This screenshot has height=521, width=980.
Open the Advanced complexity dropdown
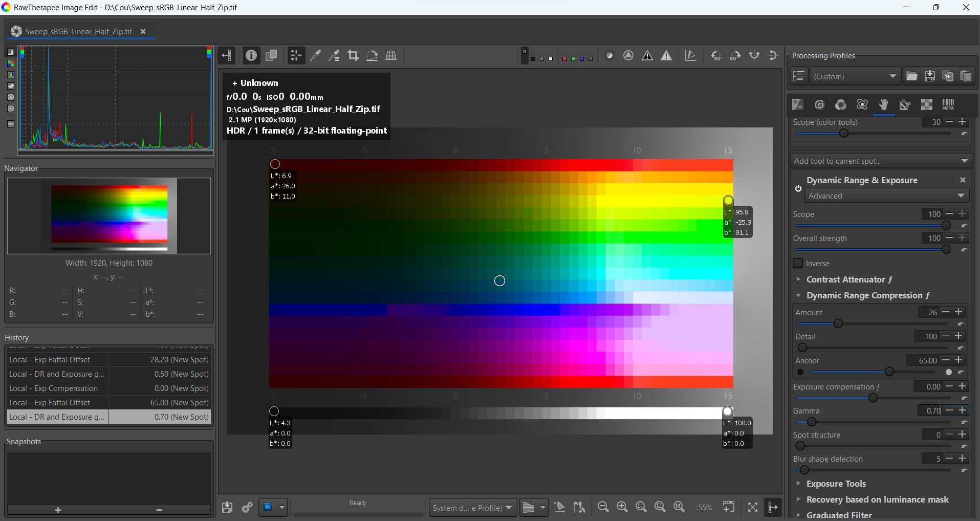coord(886,196)
